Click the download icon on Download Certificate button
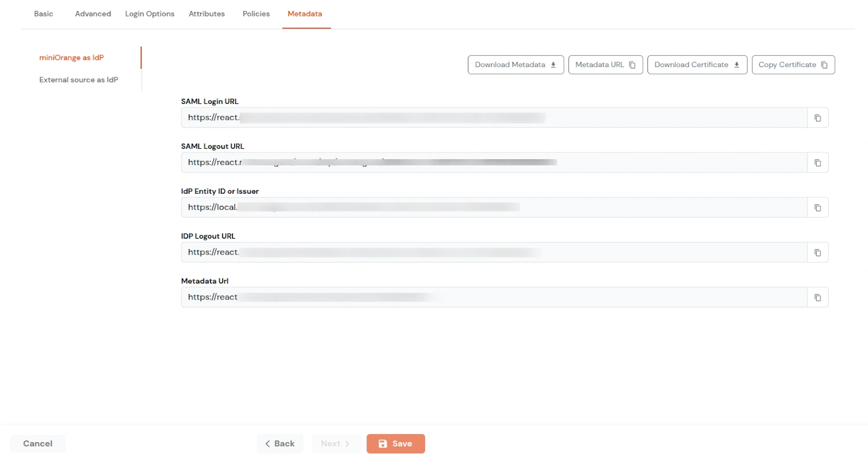Screen dimensions: 868x457 point(737,64)
